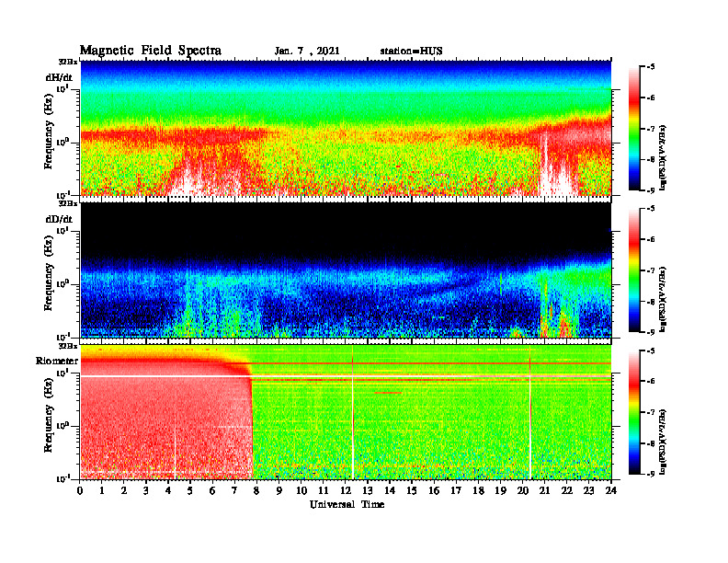Click the '22' tick on the Universal Time axis
This screenshot has height=563, width=728.
point(567,490)
